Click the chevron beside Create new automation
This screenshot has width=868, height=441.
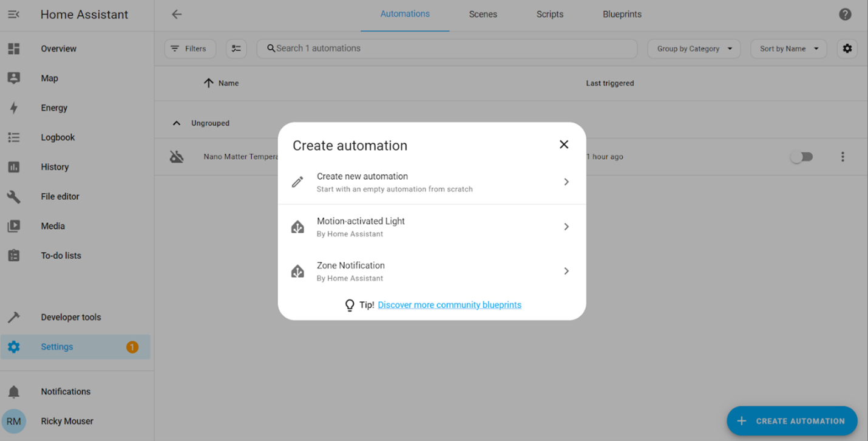[566, 182]
